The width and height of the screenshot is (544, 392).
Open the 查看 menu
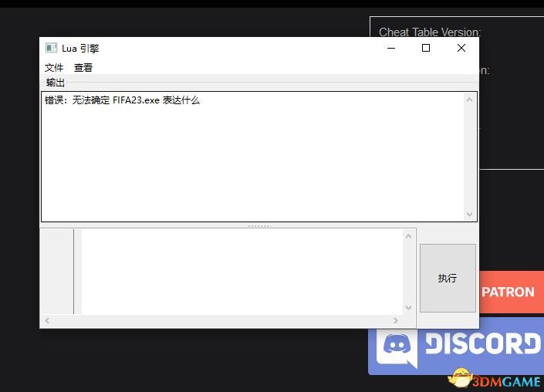(83, 68)
